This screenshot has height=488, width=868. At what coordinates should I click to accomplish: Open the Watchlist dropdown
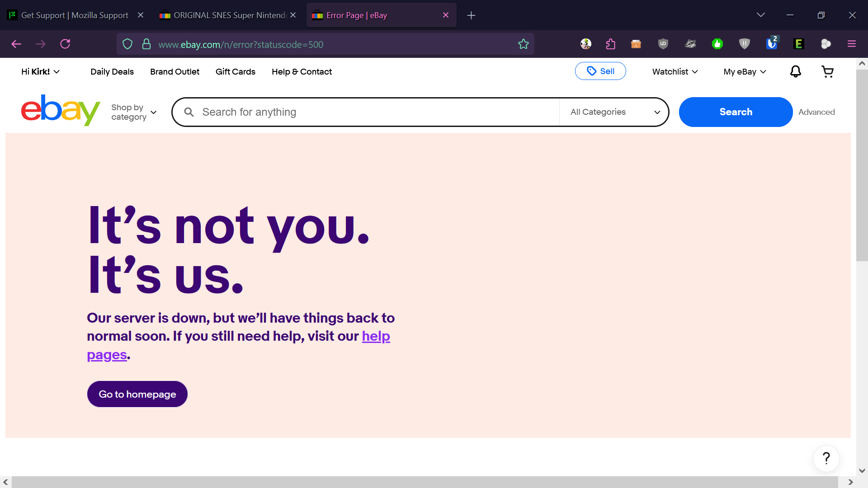(675, 72)
